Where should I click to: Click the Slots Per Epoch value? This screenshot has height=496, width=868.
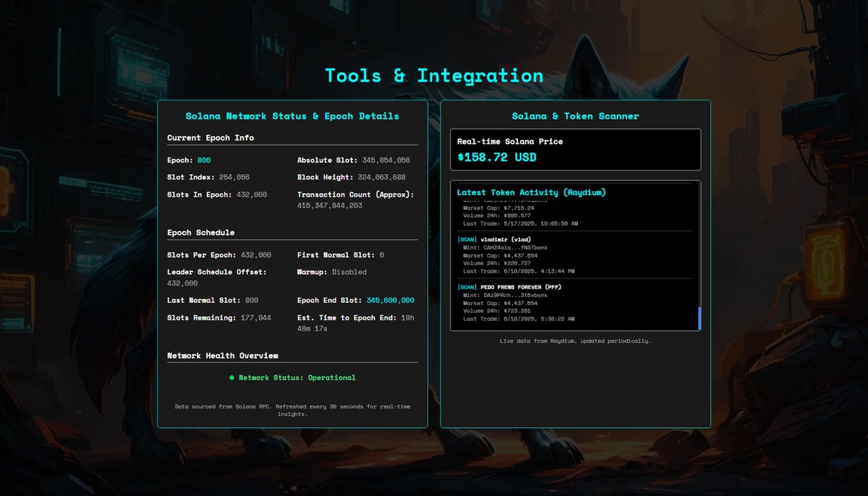point(255,255)
